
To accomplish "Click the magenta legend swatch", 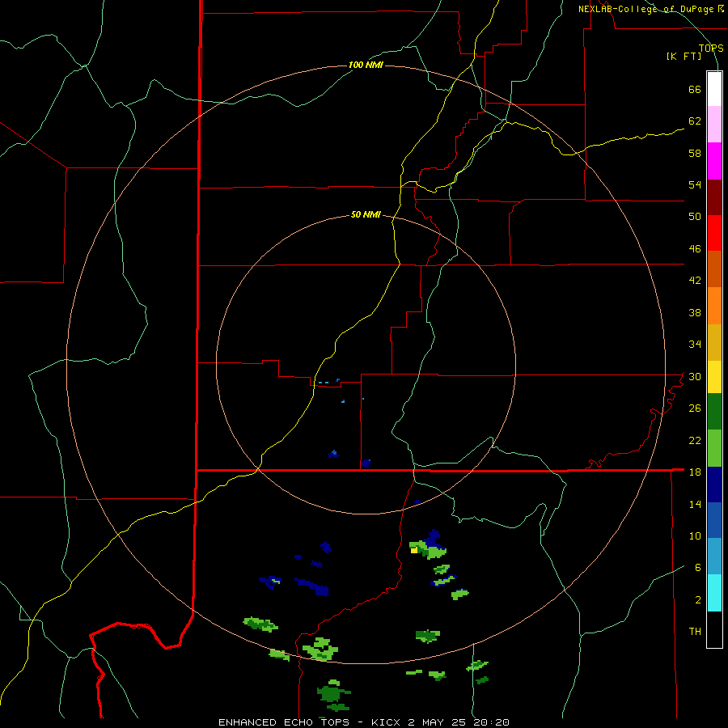I will [x=714, y=161].
